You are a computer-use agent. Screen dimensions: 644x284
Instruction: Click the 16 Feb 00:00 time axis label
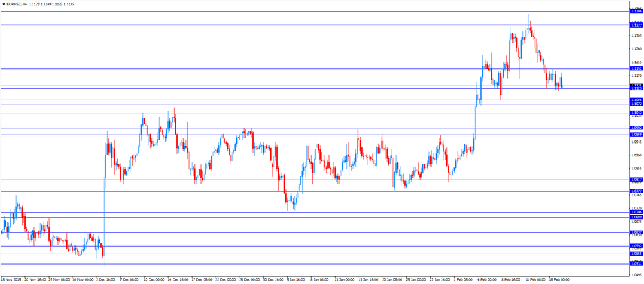point(558,280)
